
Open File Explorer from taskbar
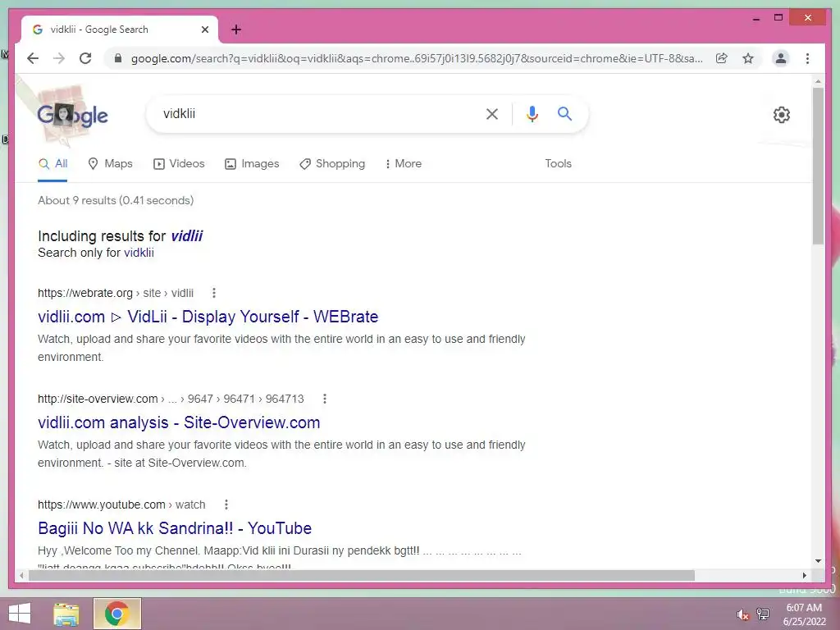[66, 614]
